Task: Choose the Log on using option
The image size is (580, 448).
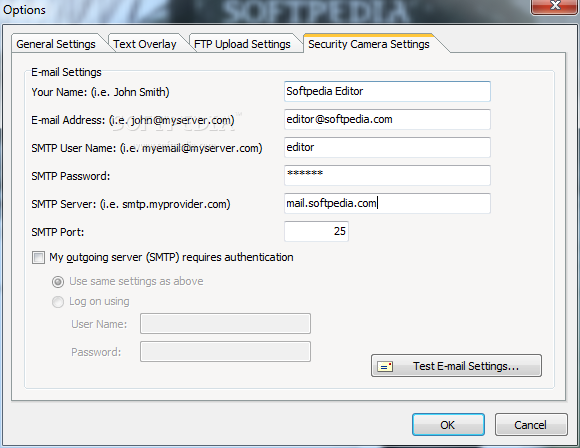Action: click(x=58, y=302)
